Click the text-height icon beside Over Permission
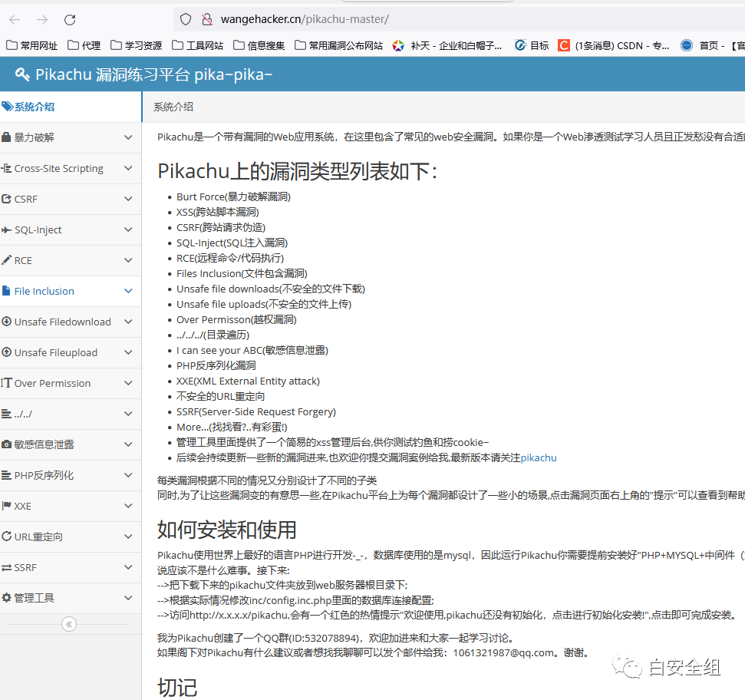This screenshot has height=700, width=745. coord(6,382)
